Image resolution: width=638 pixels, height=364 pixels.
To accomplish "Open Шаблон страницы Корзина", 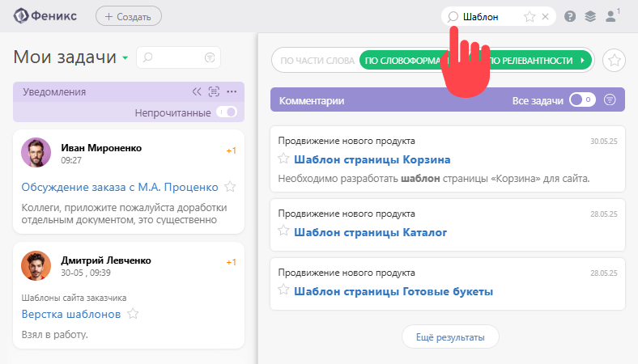I will [372, 159].
